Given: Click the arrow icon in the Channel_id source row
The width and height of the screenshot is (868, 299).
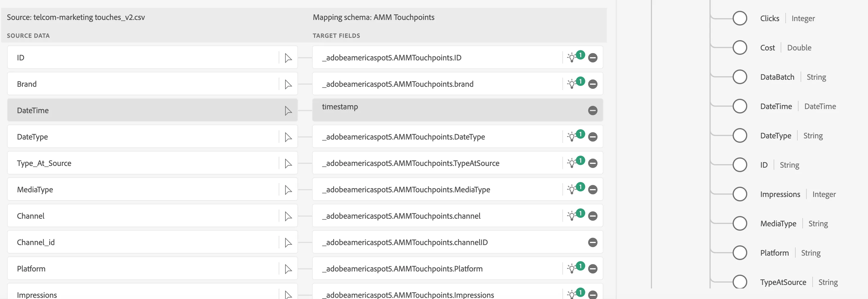Looking at the screenshot, I should tap(288, 243).
